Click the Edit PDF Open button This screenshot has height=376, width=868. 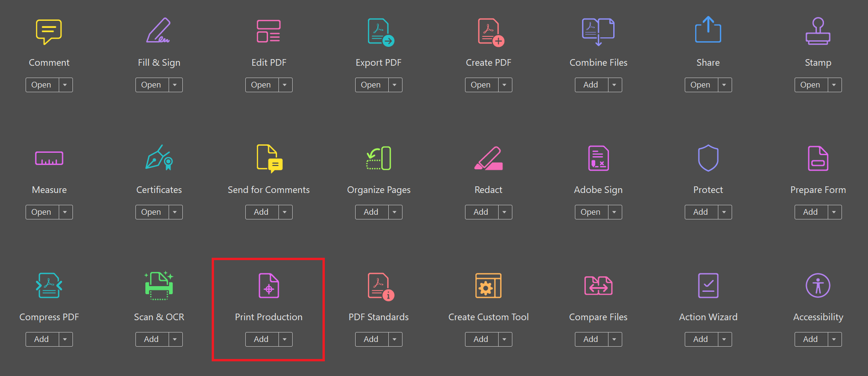click(261, 85)
